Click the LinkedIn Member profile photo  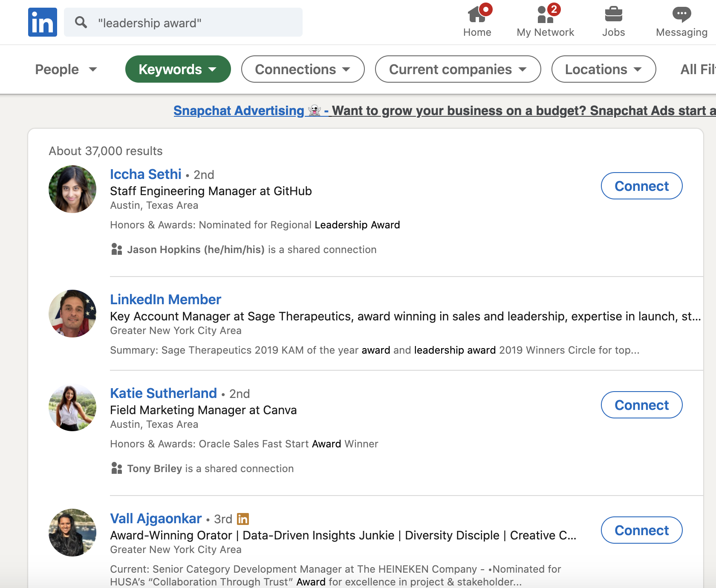pyautogui.click(x=72, y=314)
